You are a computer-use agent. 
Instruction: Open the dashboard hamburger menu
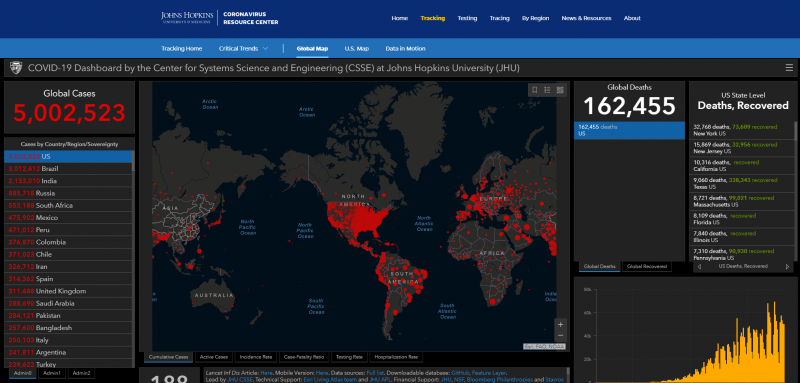coord(789,68)
